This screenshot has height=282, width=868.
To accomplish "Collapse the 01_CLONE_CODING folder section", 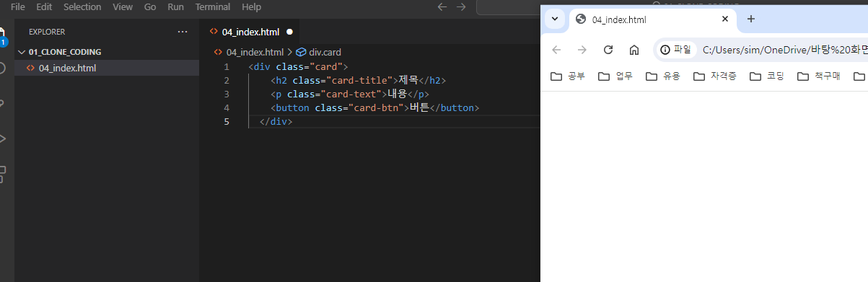I will point(107,52).
